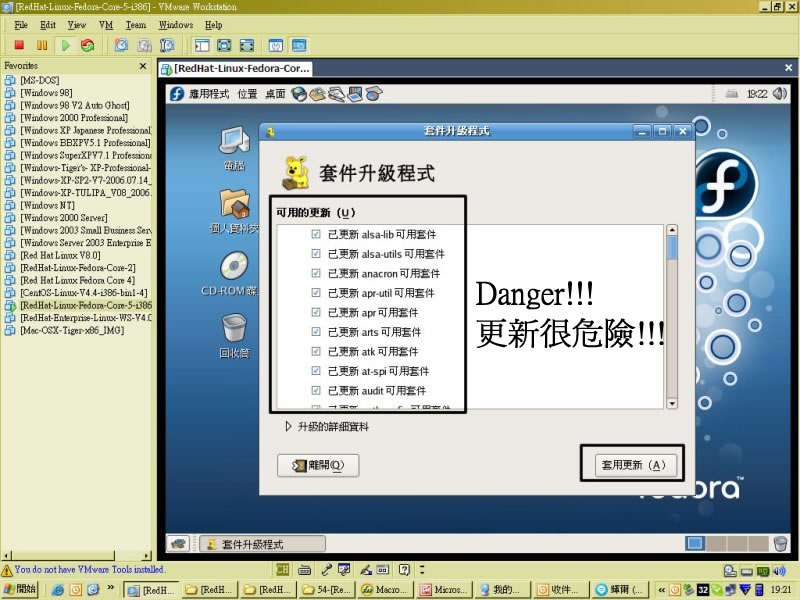Open the Edit menu

tap(48, 25)
